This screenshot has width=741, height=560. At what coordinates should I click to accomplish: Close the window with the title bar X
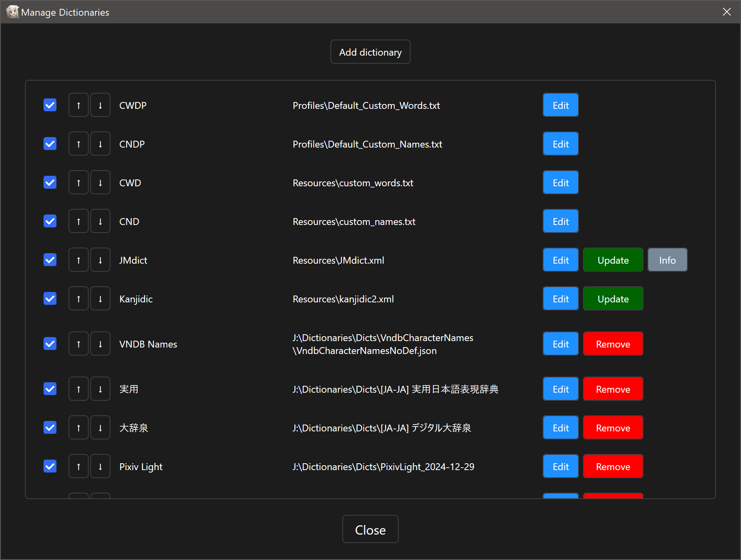727,12
